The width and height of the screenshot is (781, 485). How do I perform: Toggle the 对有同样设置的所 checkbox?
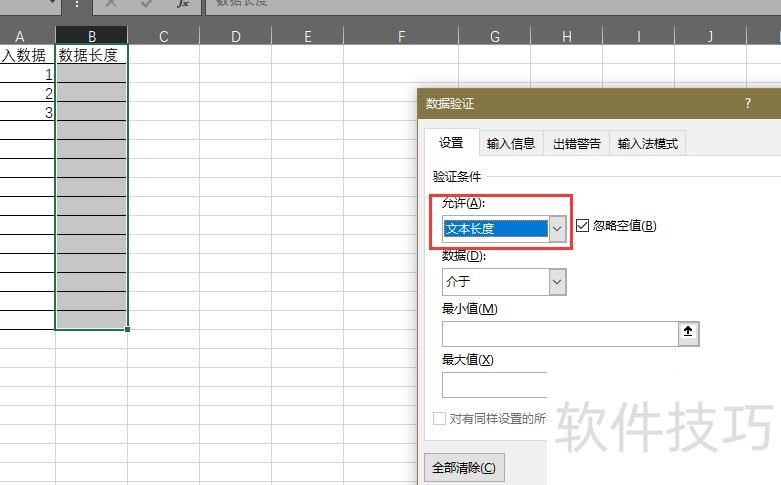pyautogui.click(x=439, y=419)
